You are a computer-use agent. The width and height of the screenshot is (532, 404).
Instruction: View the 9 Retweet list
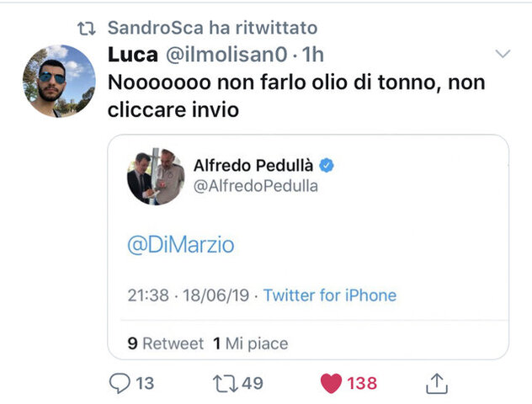tap(166, 343)
